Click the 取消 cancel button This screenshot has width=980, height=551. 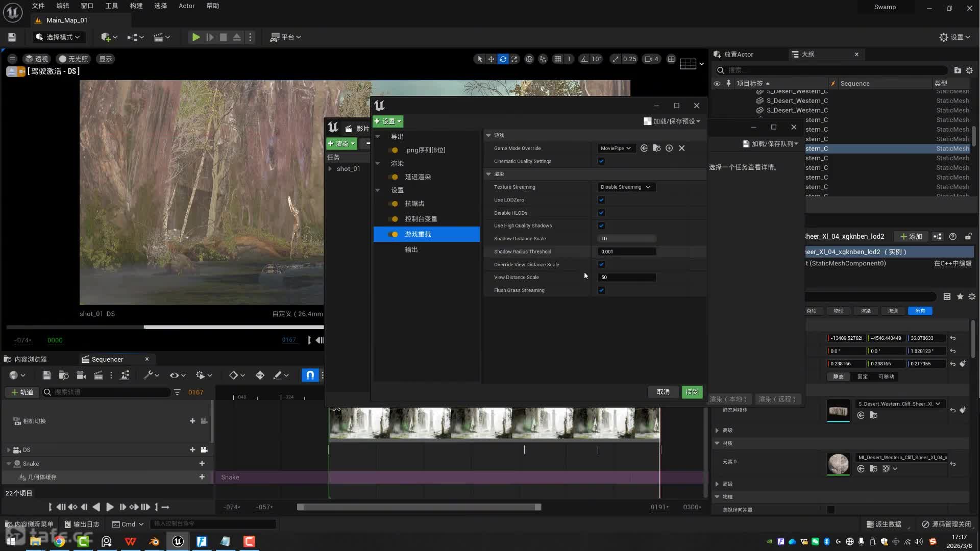coord(663,392)
